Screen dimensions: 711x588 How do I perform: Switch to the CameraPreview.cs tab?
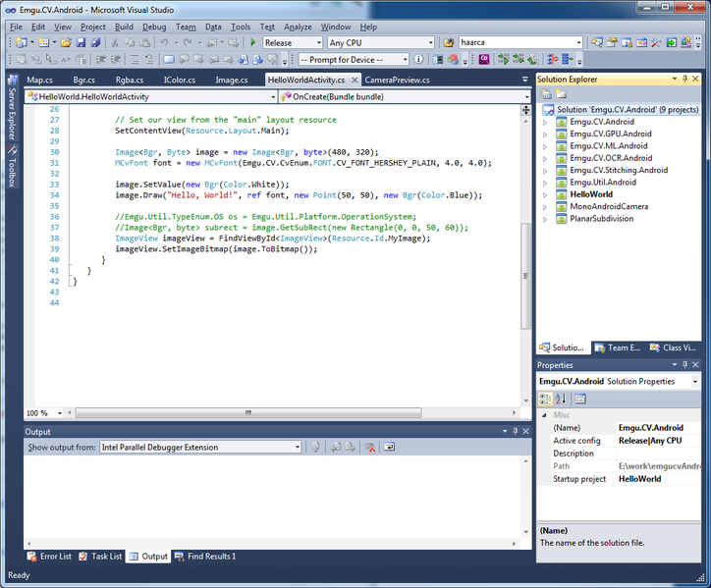click(397, 80)
